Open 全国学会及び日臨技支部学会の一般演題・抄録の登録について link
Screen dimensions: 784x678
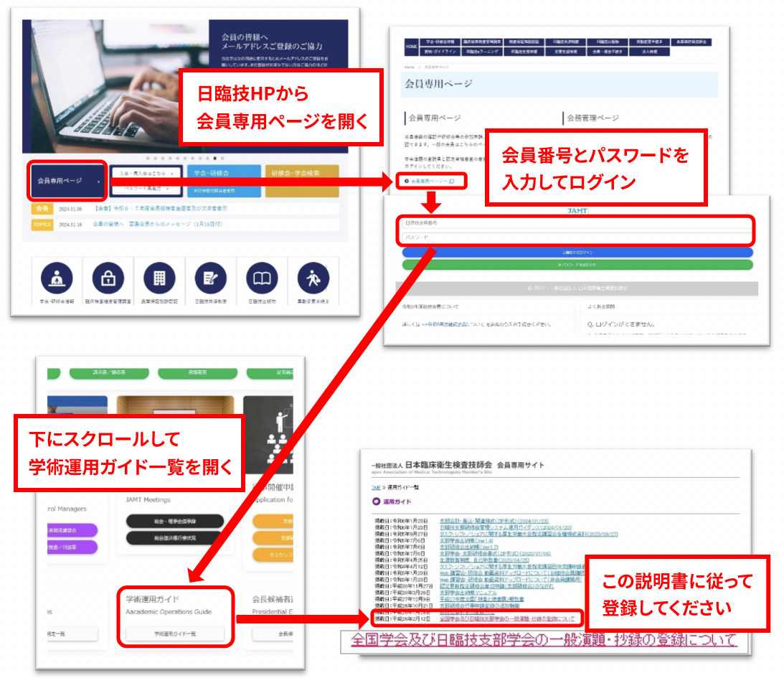pos(507,619)
